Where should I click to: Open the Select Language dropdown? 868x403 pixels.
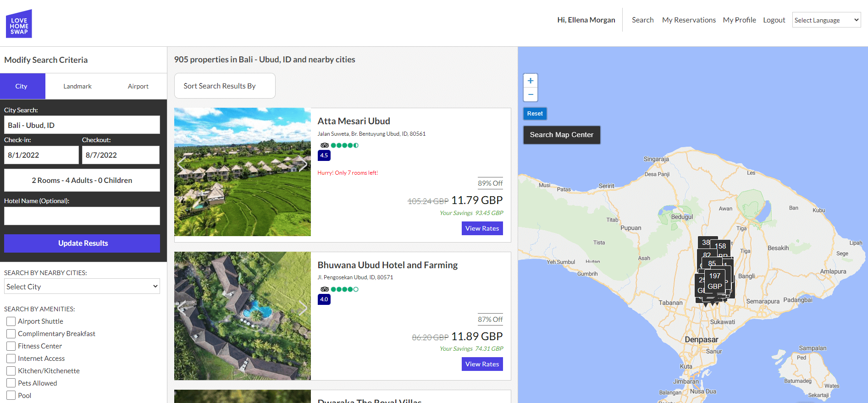click(x=827, y=20)
